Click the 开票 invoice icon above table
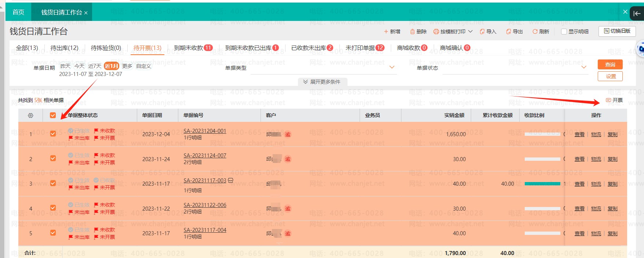644x258 pixels. [x=608, y=100]
